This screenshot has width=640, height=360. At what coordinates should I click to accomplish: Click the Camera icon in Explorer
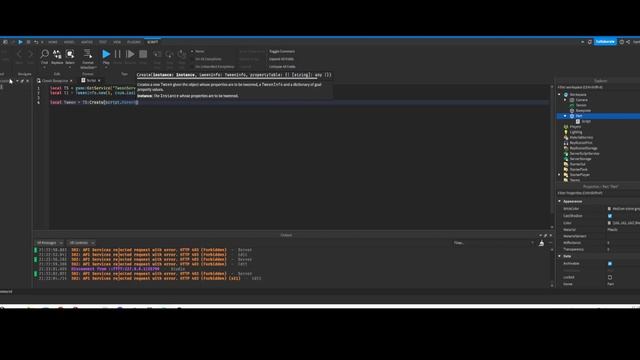pos(572,100)
